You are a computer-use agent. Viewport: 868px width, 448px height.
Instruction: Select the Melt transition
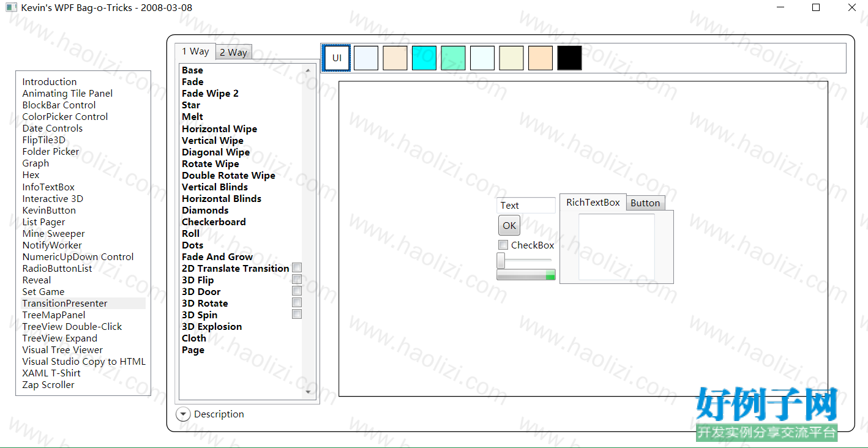coord(192,117)
